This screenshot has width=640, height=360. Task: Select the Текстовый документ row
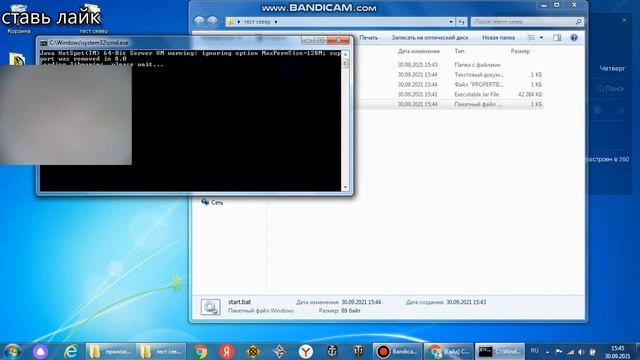coord(449,75)
